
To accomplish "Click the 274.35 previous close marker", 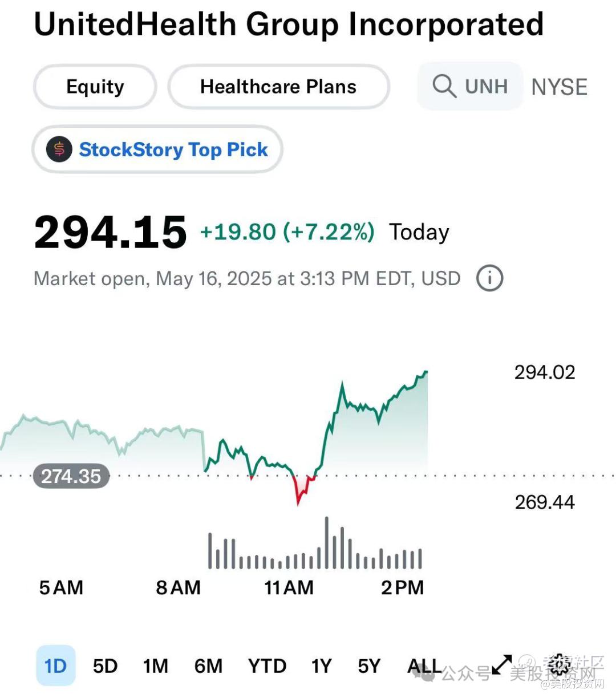I will click(x=71, y=476).
